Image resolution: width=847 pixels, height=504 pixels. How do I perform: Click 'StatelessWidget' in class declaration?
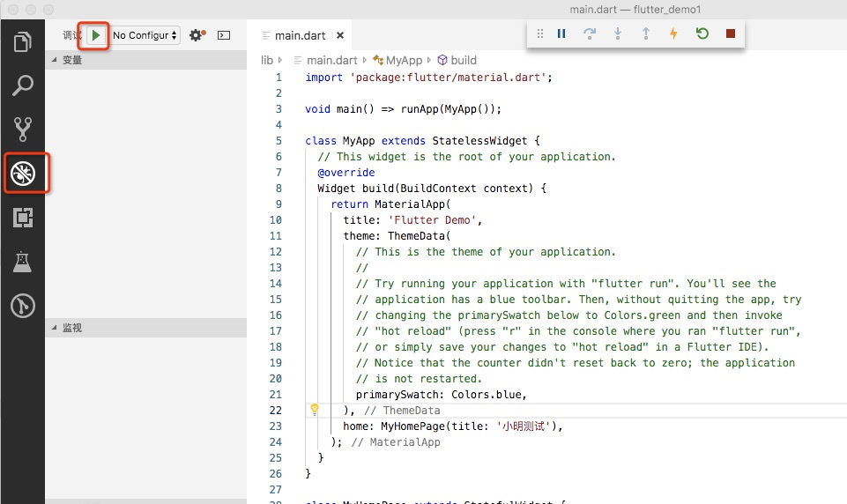(x=479, y=141)
